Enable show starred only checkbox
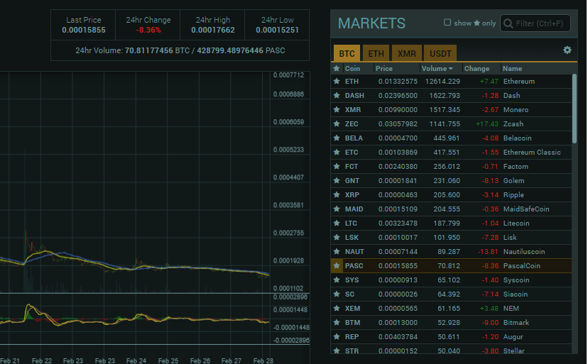Viewport: 588px width, 364px height. (447, 23)
